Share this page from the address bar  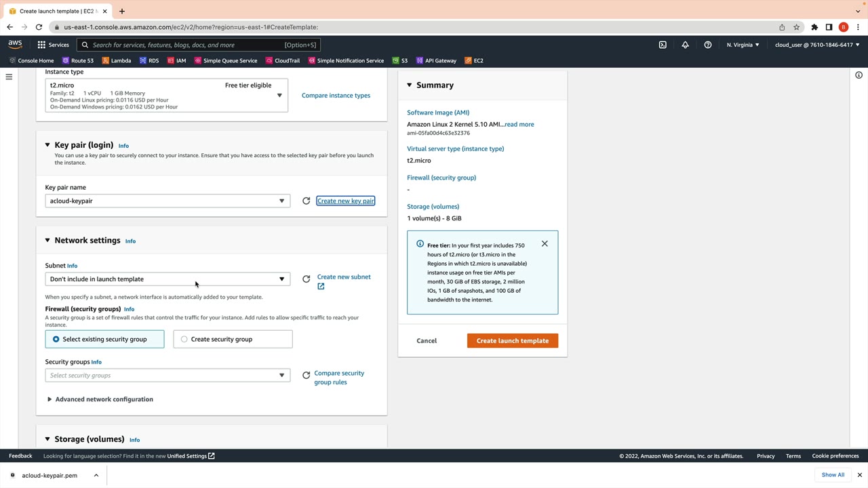click(782, 27)
